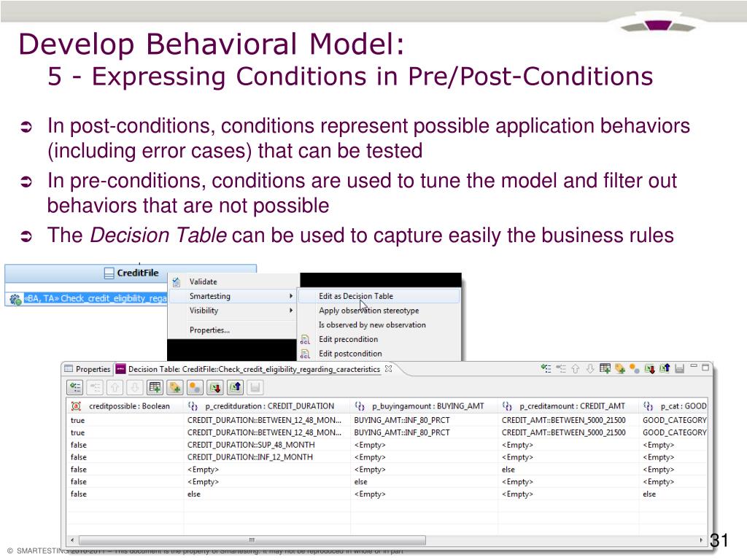Click import red-arrow icon in top-right toolbar

point(649,368)
